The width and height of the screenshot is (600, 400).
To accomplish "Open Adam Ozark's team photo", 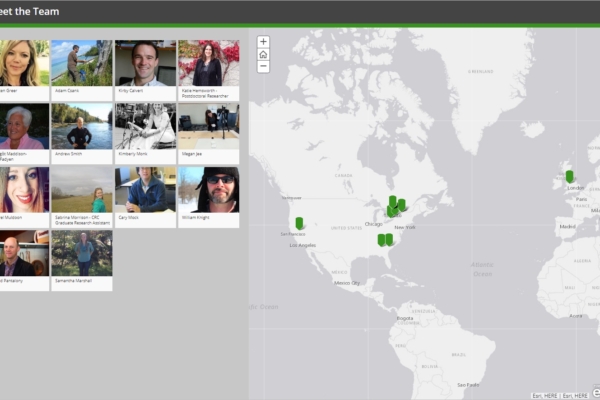I will [82, 63].
